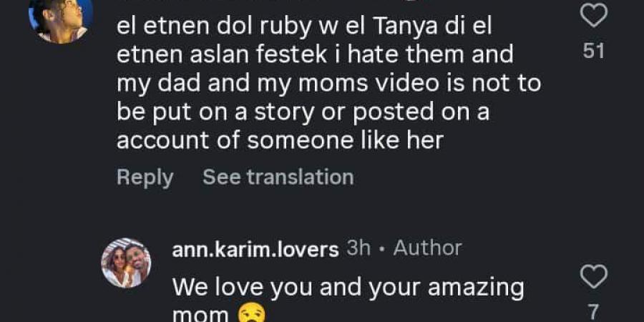644x322 pixels.
Task: Click the 3h timestamp on the reply
Action: (x=358, y=248)
